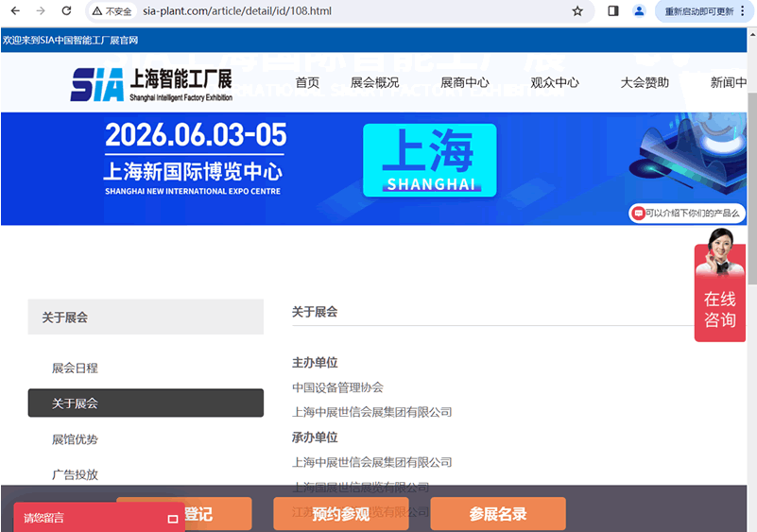Screen dimensions: 757x532
Task: Click the browser back arrow
Action: point(15,11)
